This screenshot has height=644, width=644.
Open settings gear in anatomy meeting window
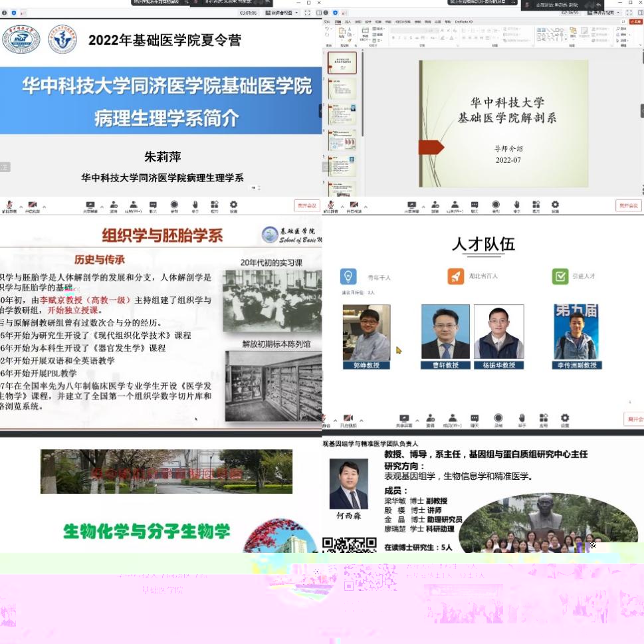(555, 207)
